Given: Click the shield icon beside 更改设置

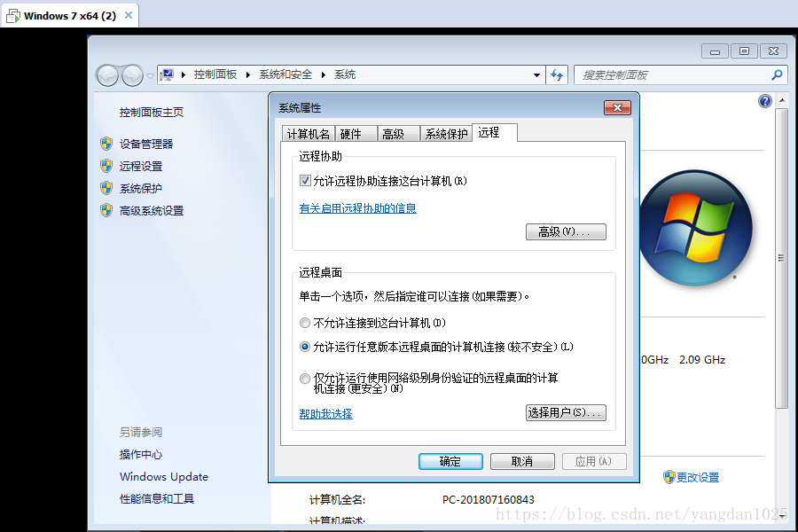Looking at the screenshot, I should click(669, 477).
